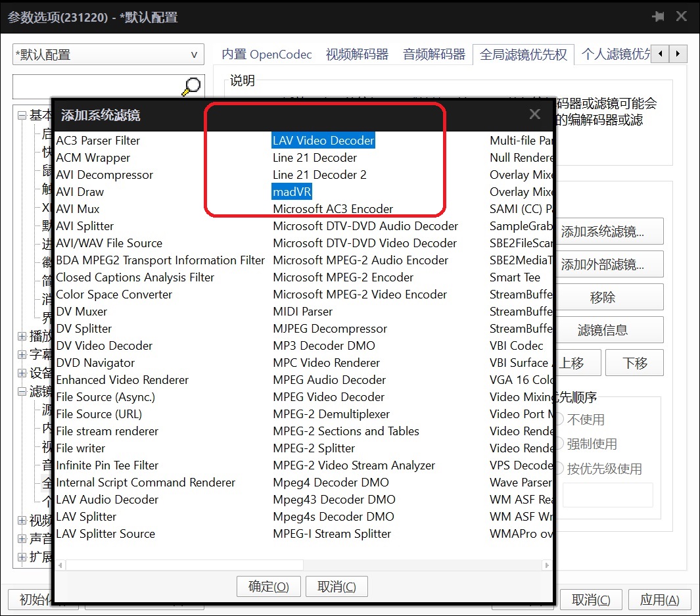The width and height of the screenshot is (700, 616).
Task: Select Color Space Converter
Action: click(114, 295)
